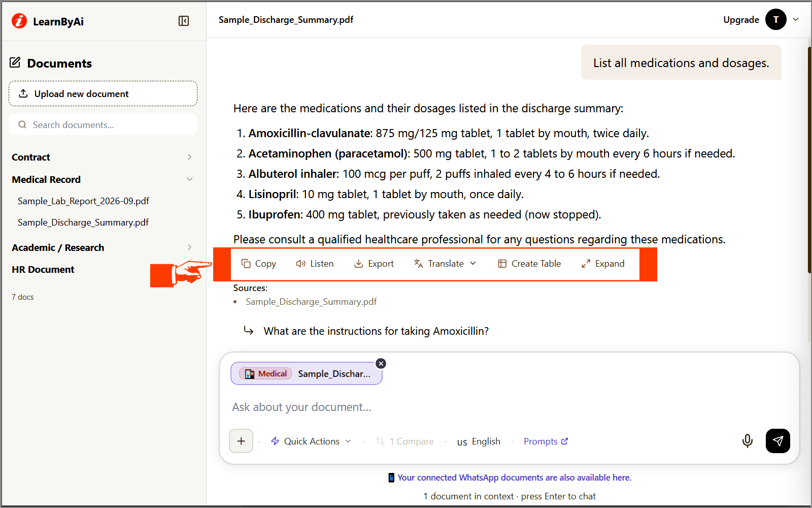The width and height of the screenshot is (812, 508).
Task: Open the Prompts link
Action: pos(546,441)
